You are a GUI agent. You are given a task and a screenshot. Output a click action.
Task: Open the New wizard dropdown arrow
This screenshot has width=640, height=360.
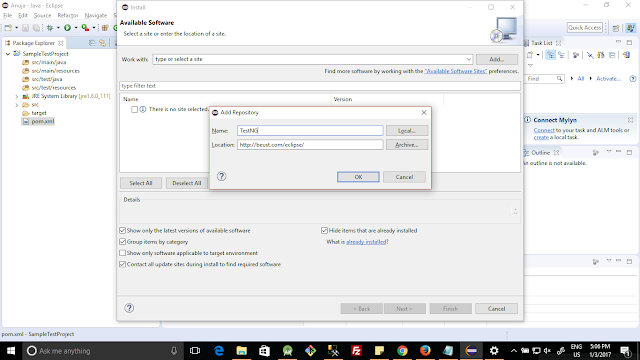(x=16, y=28)
